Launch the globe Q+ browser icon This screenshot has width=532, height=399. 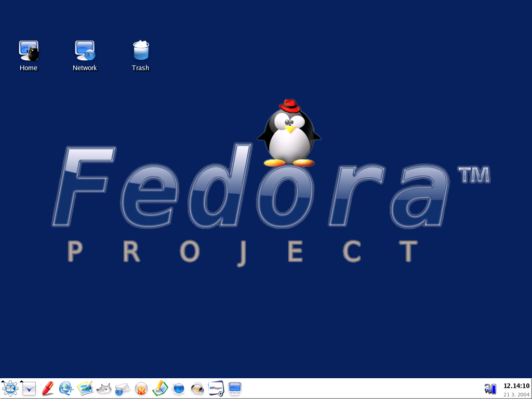[x=66, y=389]
